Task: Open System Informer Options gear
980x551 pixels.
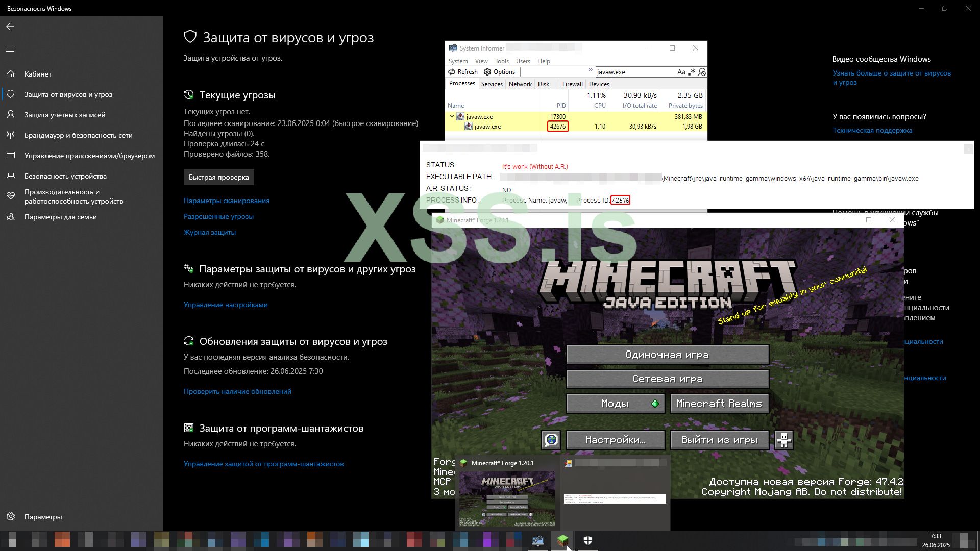Action: [x=487, y=72]
